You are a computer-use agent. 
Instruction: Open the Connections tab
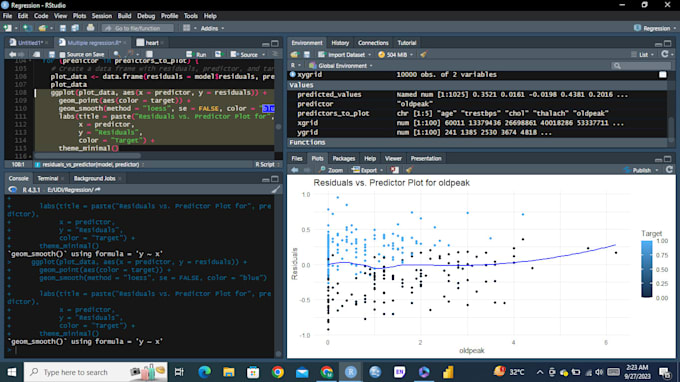pos(373,43)
